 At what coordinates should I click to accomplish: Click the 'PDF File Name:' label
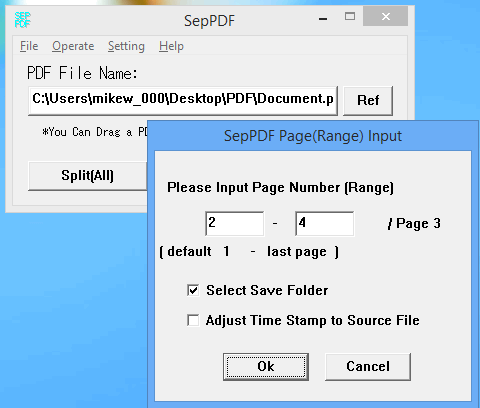[x=82, y=73]
